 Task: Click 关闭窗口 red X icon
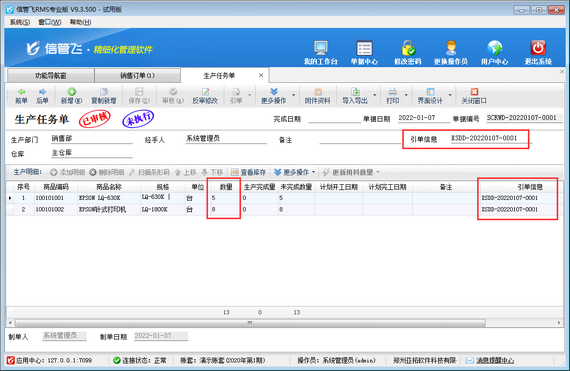click(474, 92)
